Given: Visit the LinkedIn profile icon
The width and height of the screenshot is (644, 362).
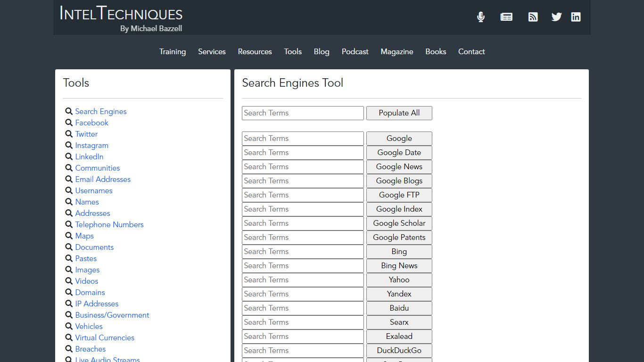Looking at the screenshot, I should click(x=576, y=17).
